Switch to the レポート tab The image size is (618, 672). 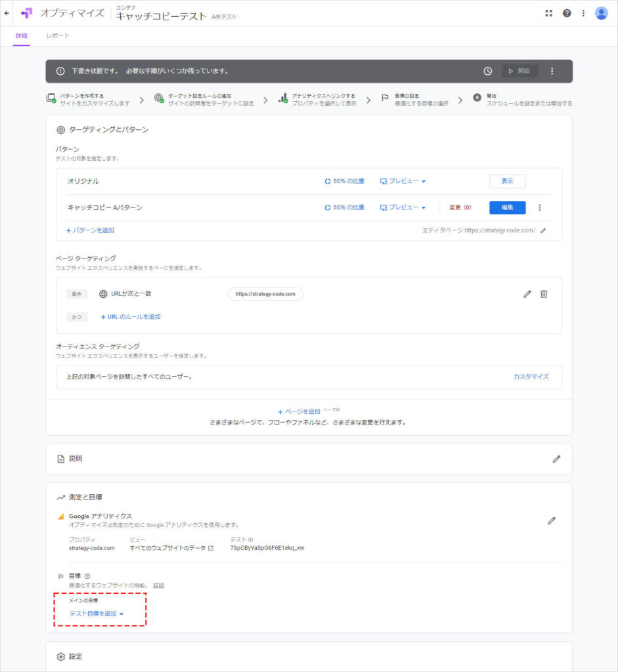57,35
